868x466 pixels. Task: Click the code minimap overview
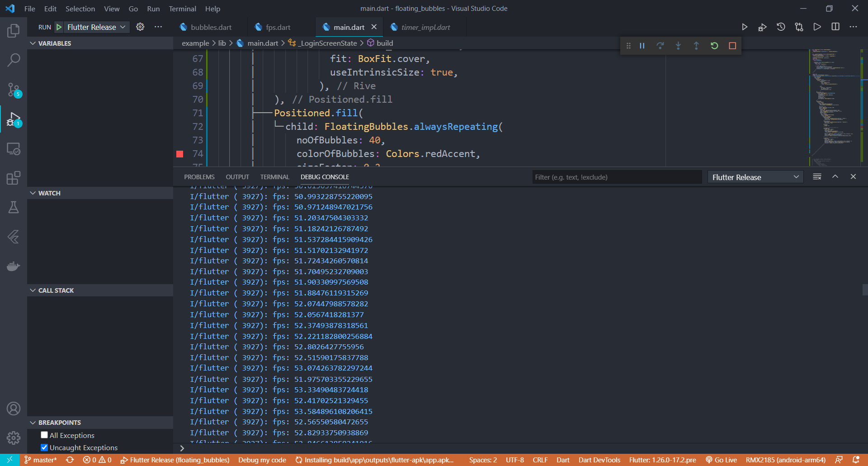[x=835, y=107]
